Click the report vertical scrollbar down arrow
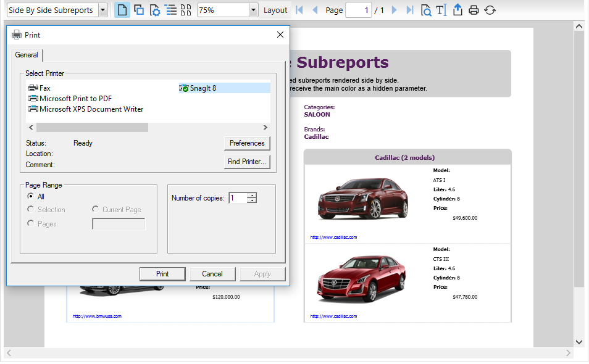Viewport: 589px width, 364px height. point(579,342)
